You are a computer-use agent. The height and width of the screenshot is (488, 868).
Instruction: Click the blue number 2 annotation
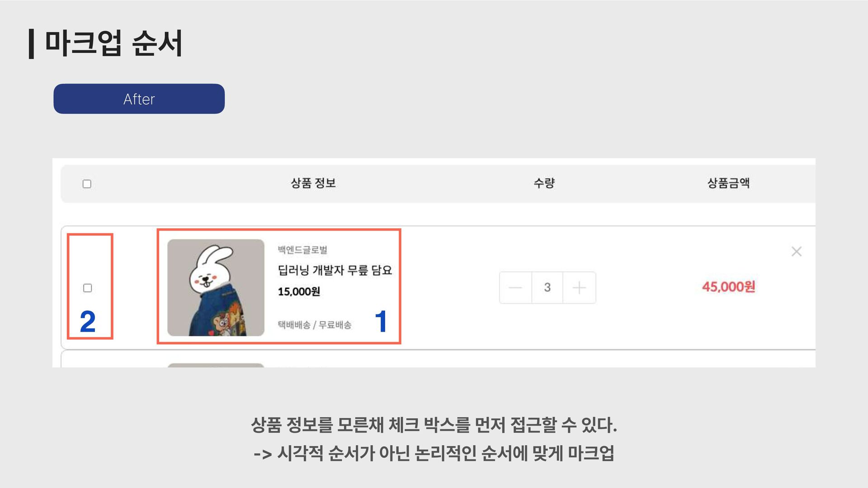[88, 322]
